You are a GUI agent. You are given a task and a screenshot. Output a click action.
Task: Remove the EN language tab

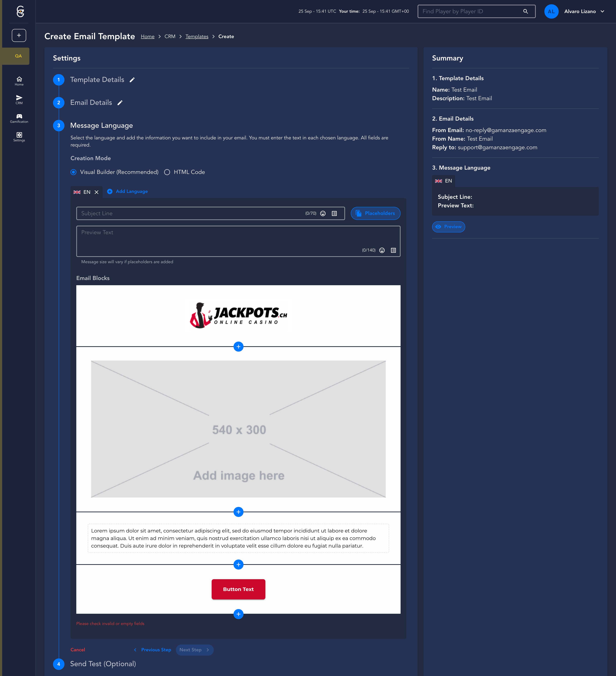[97, 193]
